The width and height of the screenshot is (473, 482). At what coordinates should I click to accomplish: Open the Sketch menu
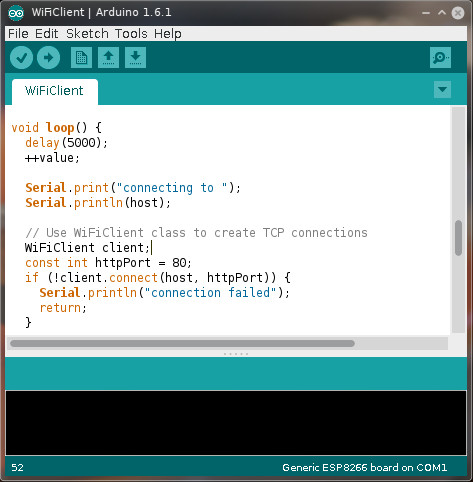[87, 34]
